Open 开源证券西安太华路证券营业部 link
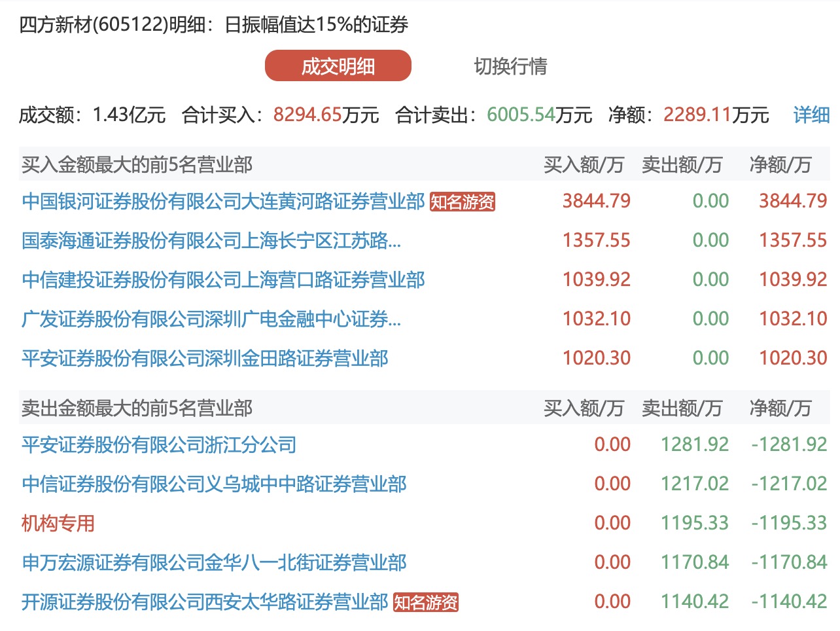The image size is (840, 631). 205,602
